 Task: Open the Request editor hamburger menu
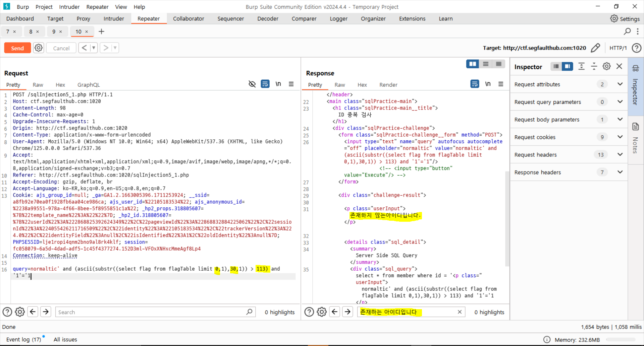(x=291, y=84)
